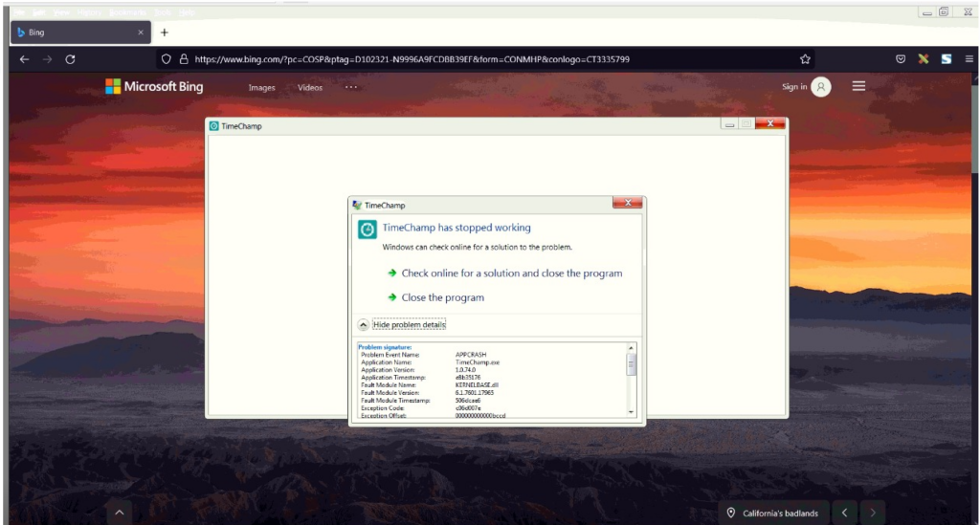
Task: Click the crash dialog title bar icon
Action: pyautogui.click(x=357, y=205)
